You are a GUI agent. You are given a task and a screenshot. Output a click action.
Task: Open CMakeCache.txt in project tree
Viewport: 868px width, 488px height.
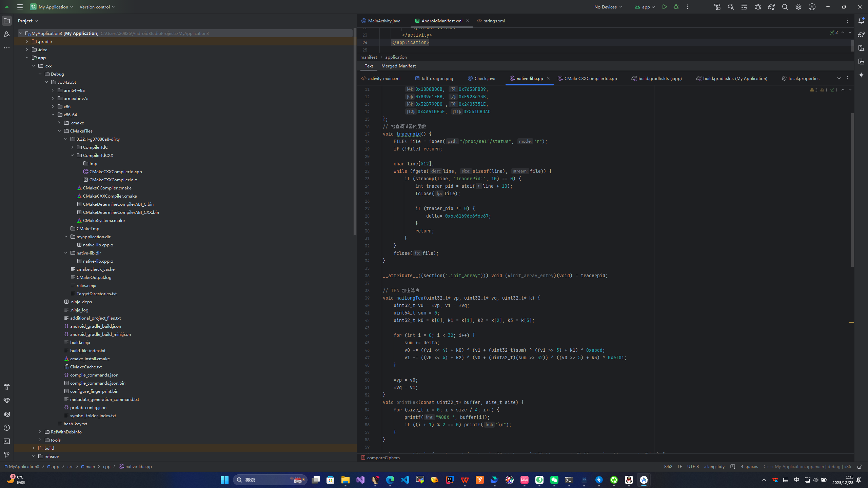coord(86,367)
